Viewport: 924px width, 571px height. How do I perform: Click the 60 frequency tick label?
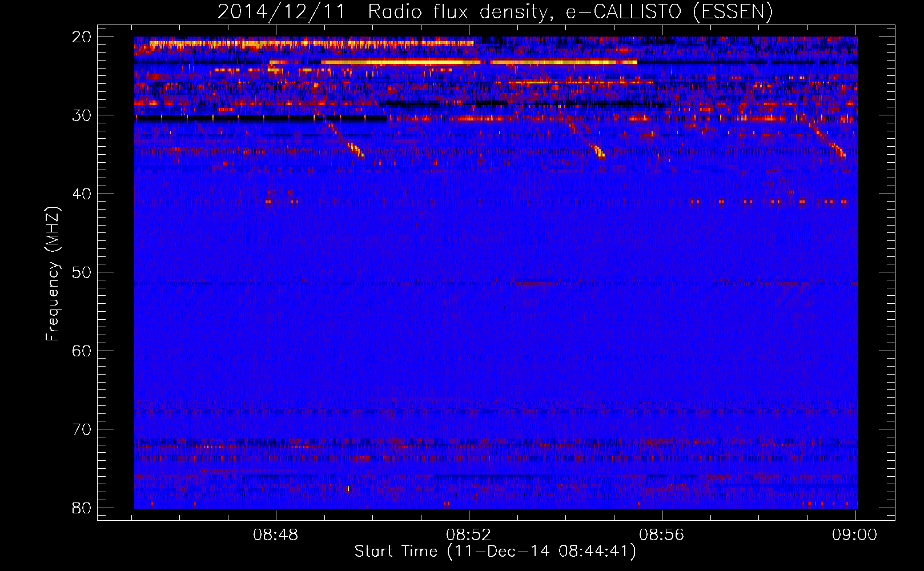tap(81, 351)
